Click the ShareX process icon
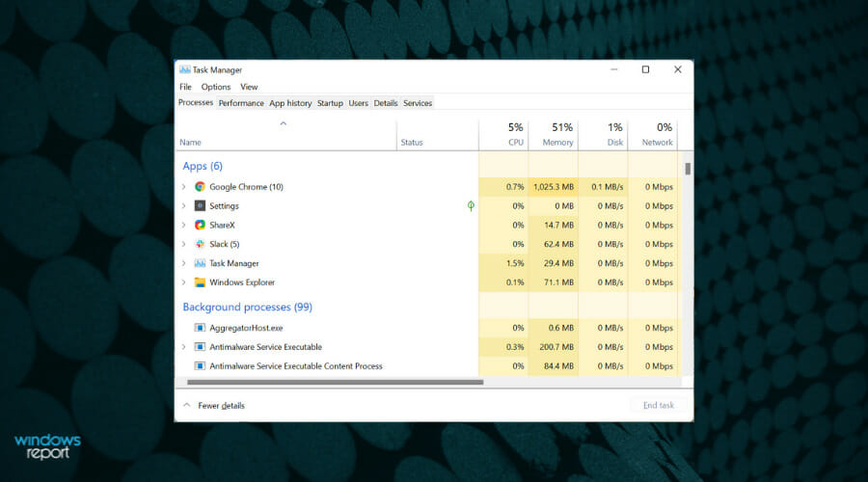Image resolution: width=868 pixels, height=482 pixels. [x=200, y=225]
